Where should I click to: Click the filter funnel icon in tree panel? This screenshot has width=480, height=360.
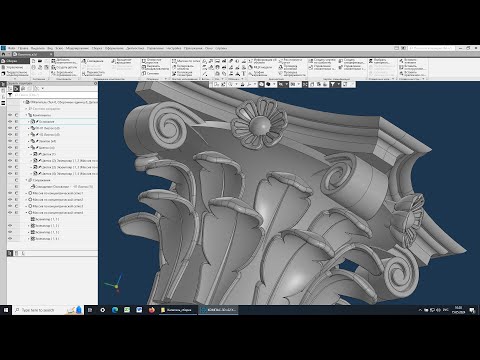[x=10, y=95]
